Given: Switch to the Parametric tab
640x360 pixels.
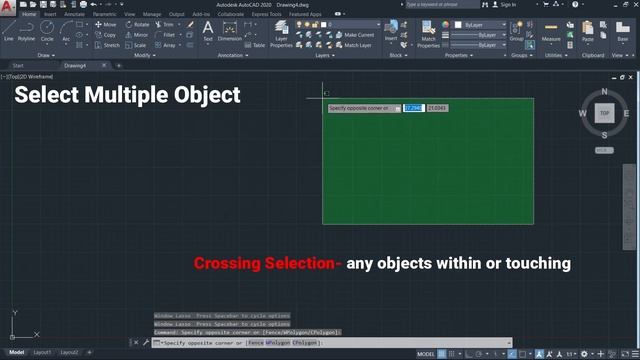Looking at the screenshot, I should pyautogui.click(x=104, y=14).
